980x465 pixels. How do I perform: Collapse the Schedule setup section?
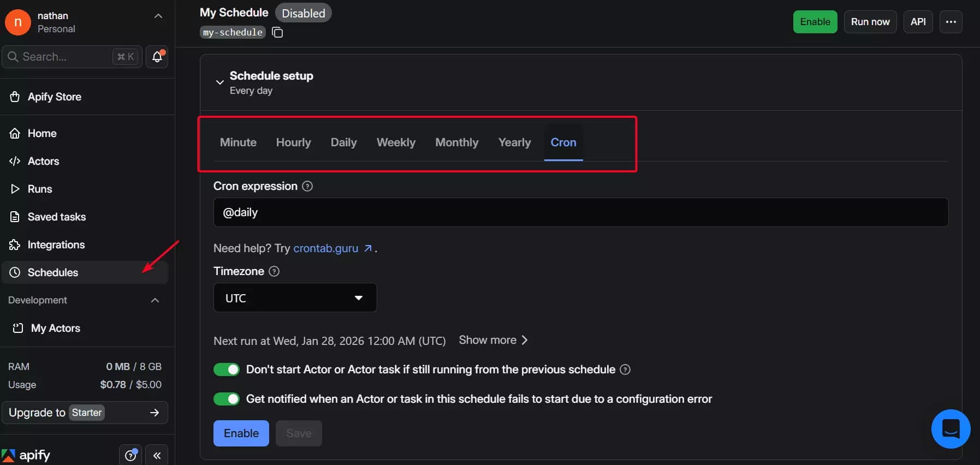219,82
